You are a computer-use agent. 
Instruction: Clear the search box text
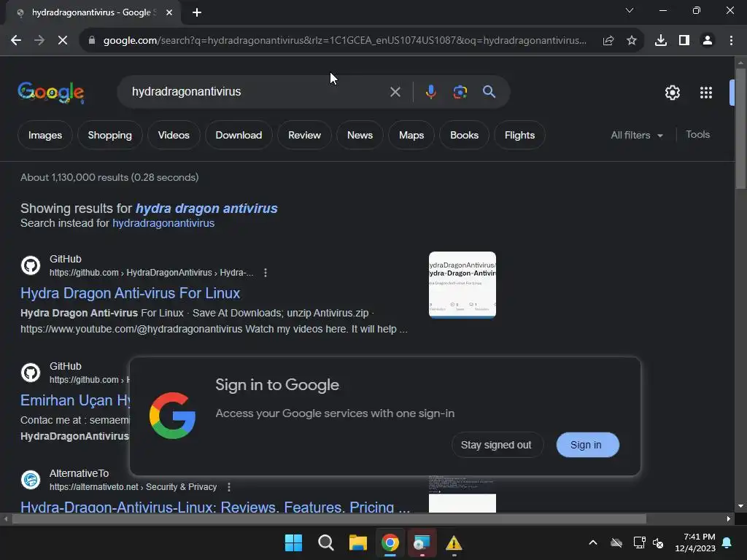coord(395,92)
